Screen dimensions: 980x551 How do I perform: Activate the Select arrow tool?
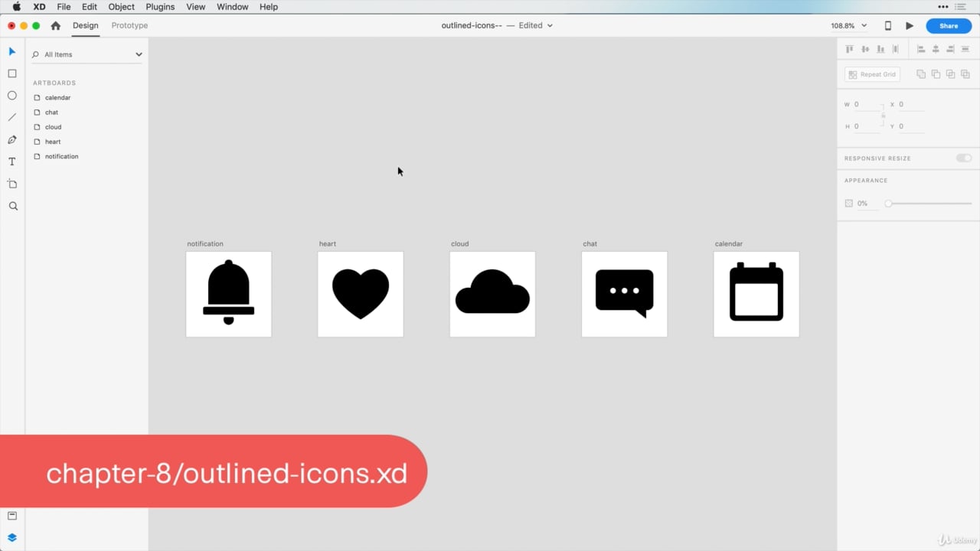[x=12, y=51]
